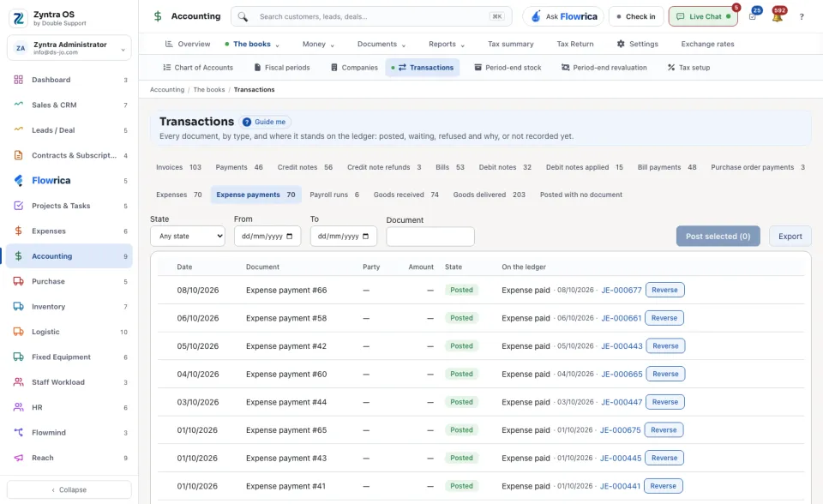Click the Guide me question icon
This screenshot has width=823, height=504.
[x=247, y=122]
